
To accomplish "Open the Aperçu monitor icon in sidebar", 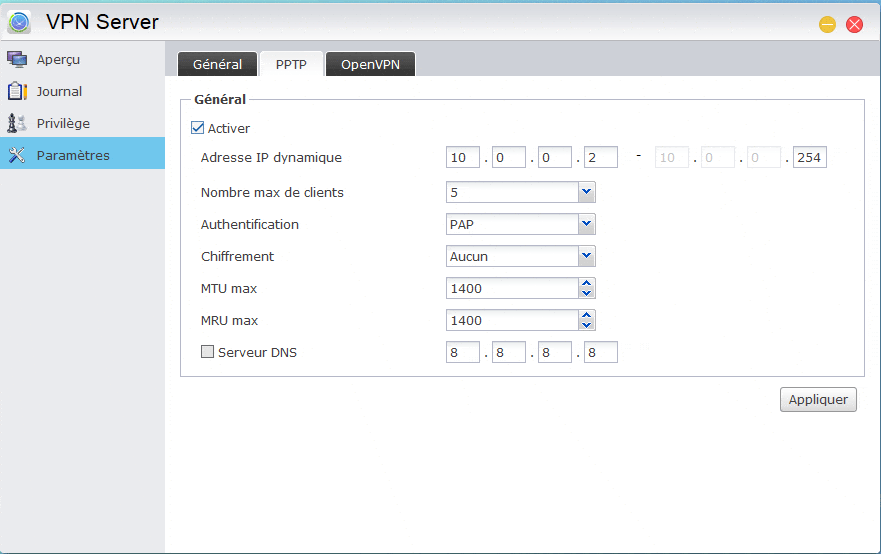I will [x=17, y=59].
